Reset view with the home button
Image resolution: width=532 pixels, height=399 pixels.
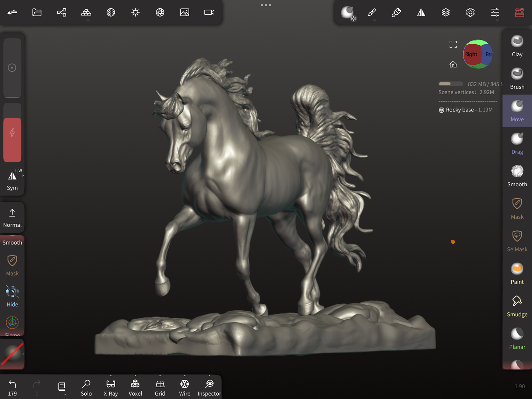(453, 64)
